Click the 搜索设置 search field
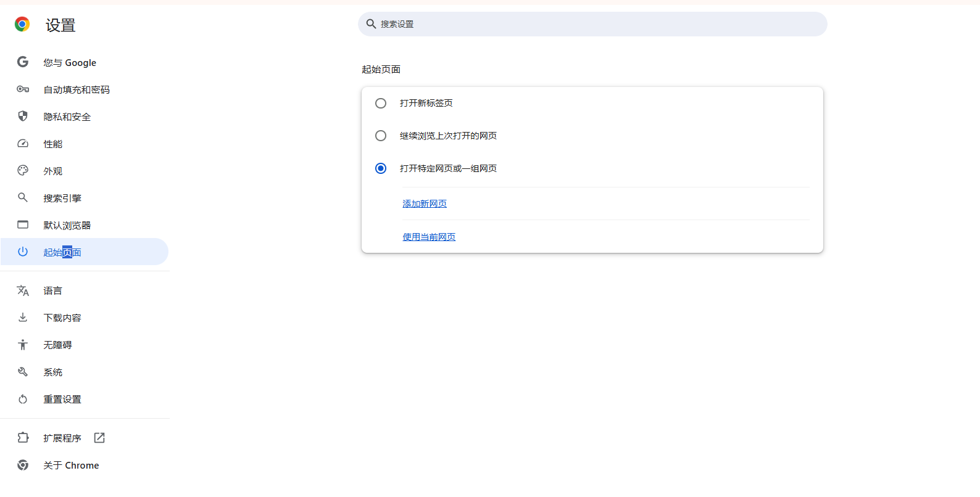 (x=592, y=24)
